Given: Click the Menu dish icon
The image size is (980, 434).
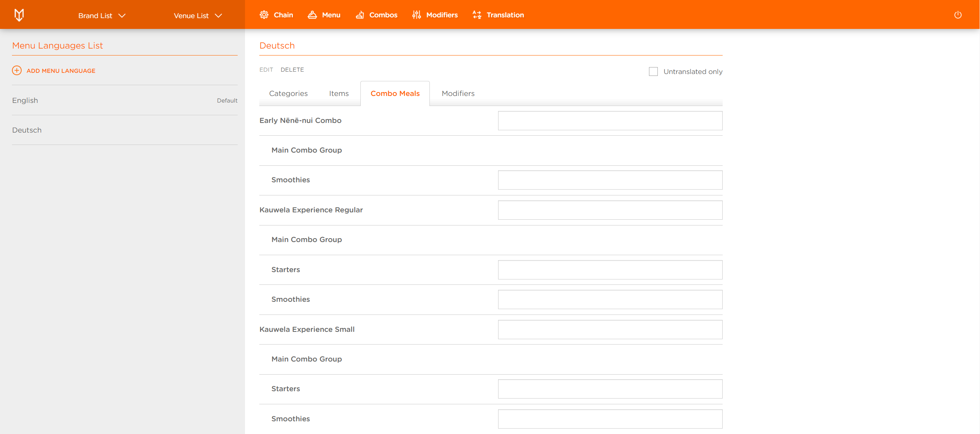Looking at the screenshot, I should pos(312,15).
